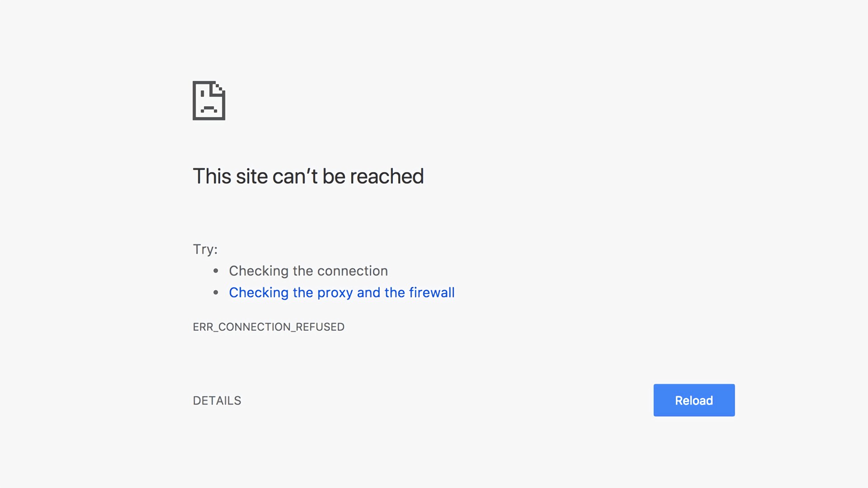This screenshot has height=488, width=868.
Task: Click the word firewall in the blue link
Action: 432,292
